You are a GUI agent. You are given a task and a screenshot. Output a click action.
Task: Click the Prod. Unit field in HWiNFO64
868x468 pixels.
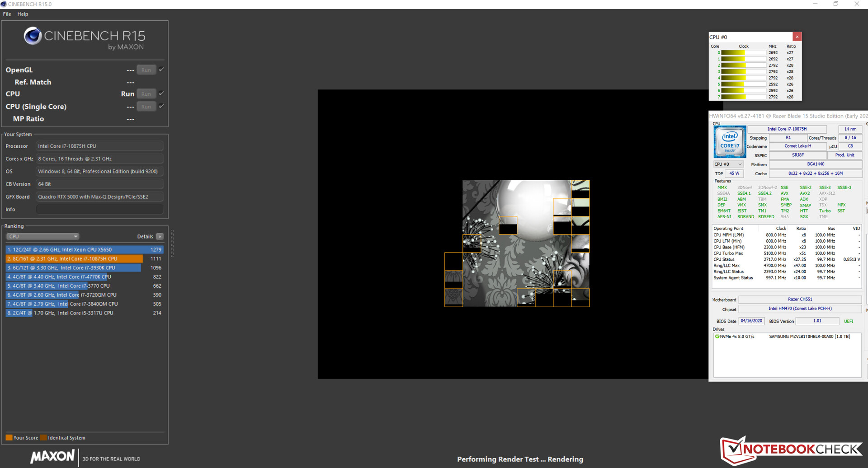(844, 155)
